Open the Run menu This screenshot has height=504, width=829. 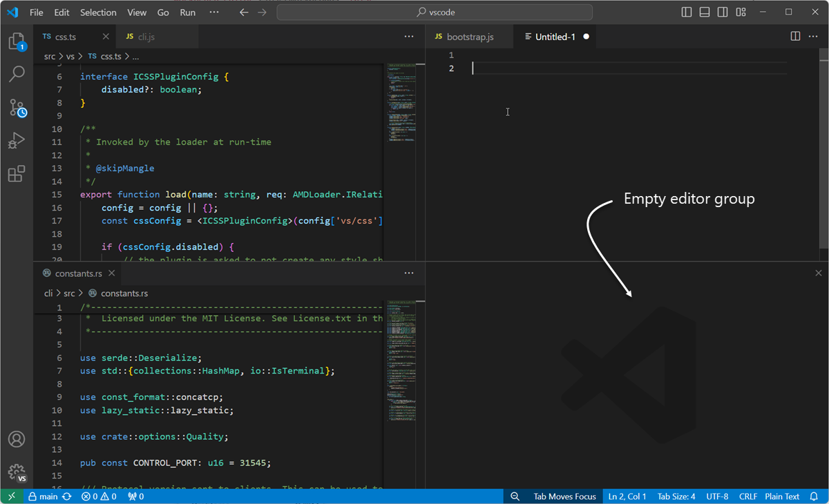tap(187, 12)
